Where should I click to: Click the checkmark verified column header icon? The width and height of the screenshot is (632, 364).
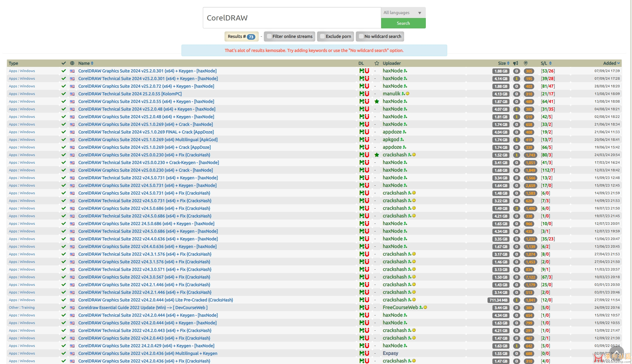click(64, 63)
